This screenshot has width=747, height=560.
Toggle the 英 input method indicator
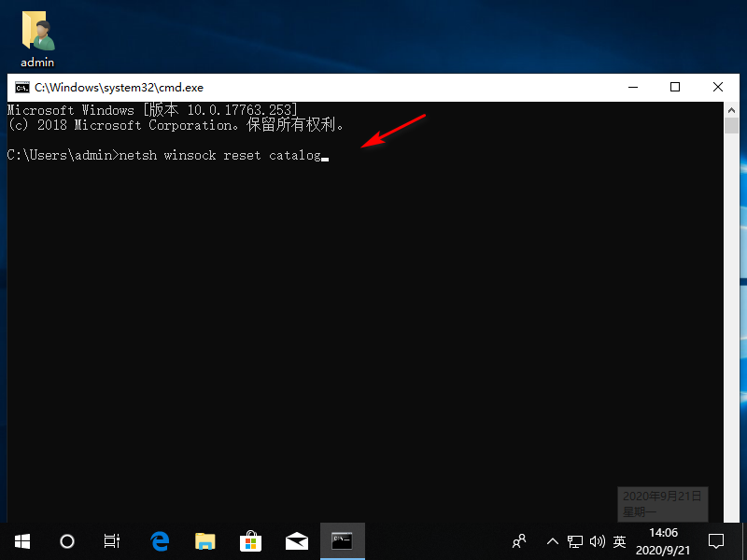[619, 540]
